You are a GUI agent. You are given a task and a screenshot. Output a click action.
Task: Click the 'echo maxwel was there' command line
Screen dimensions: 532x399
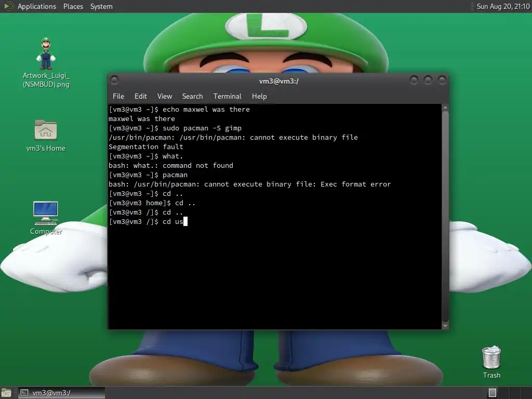[x=179, y=110]
